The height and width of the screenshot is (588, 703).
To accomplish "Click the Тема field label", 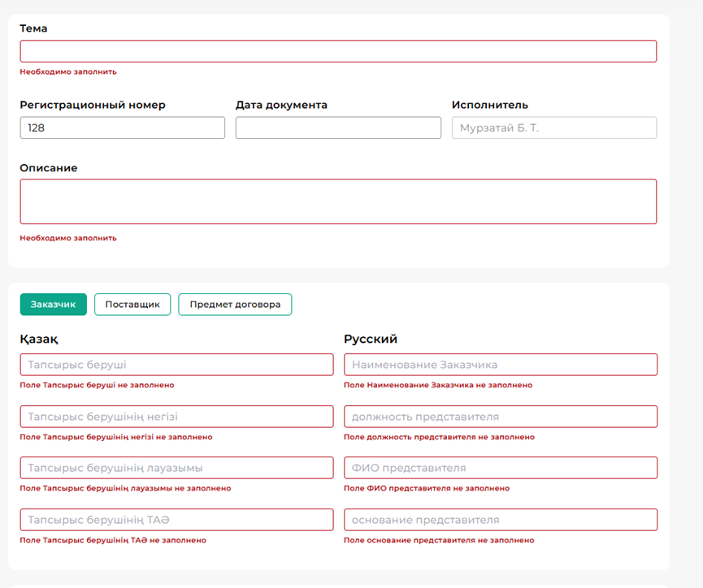I will click(33, 28).
